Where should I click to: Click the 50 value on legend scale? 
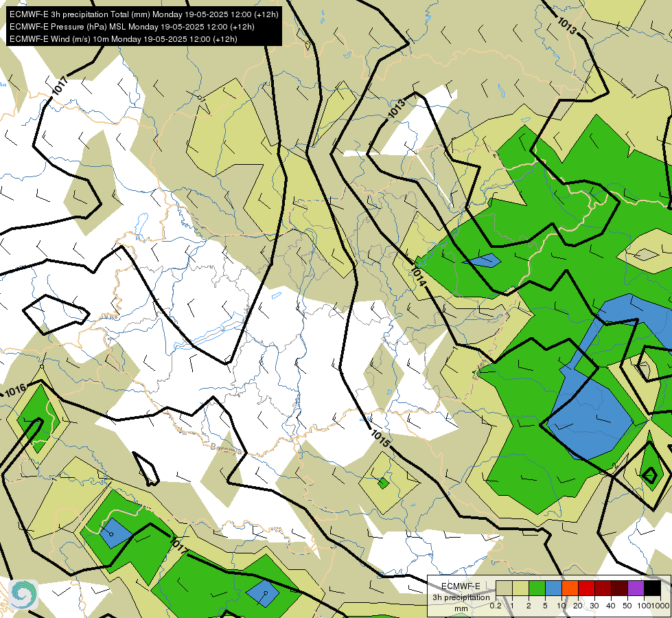[627, 606]
